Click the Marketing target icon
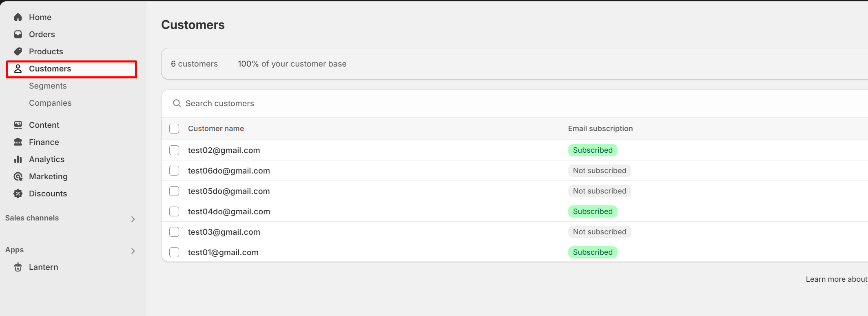 point(18,176)
